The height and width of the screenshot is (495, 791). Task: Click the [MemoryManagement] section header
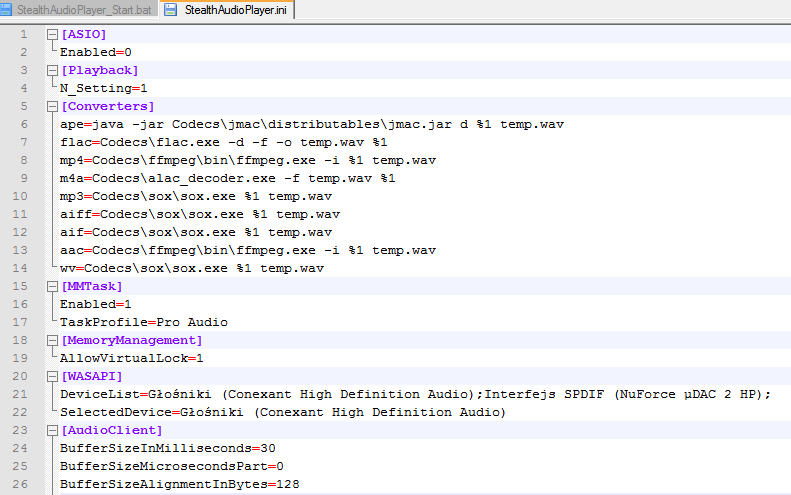[x=132, y=341]
